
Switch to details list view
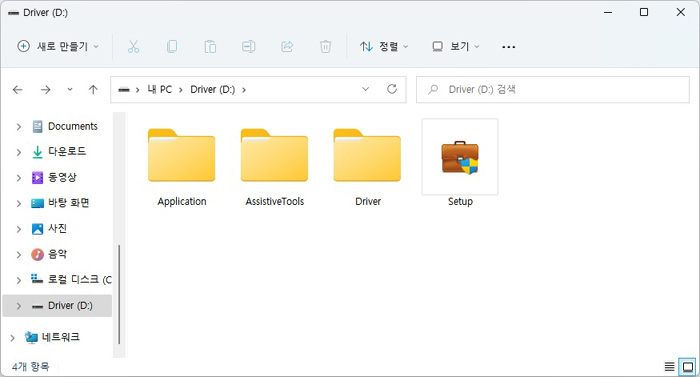point(669,367)
